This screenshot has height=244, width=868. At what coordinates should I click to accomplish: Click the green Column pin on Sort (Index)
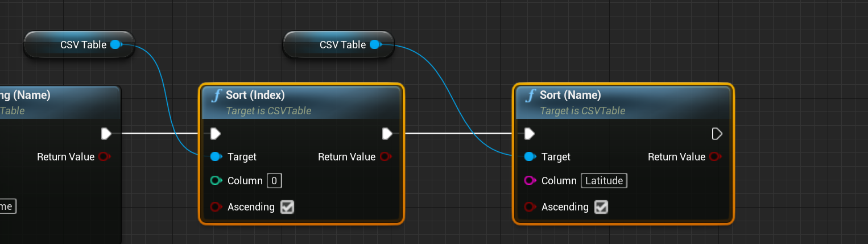216,181
